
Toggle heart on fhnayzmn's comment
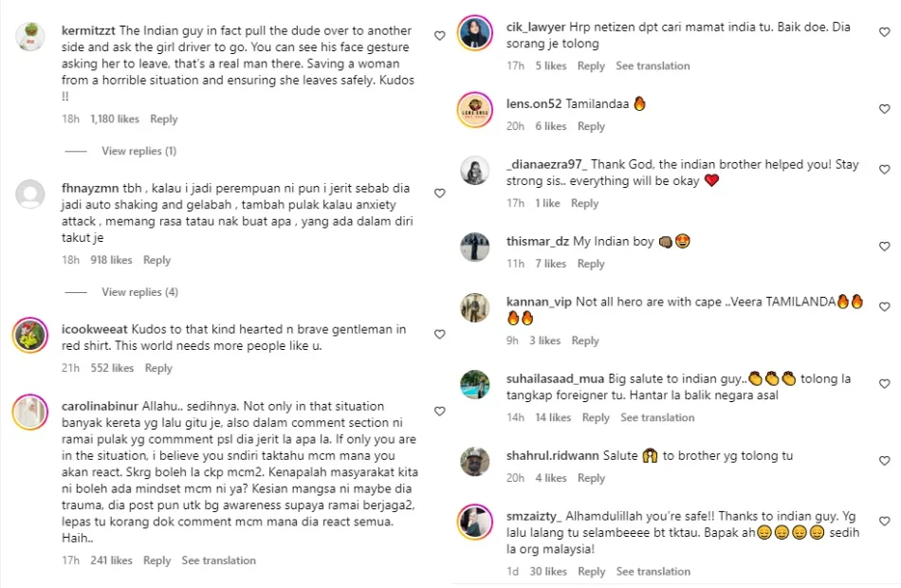tap(439, 193)
